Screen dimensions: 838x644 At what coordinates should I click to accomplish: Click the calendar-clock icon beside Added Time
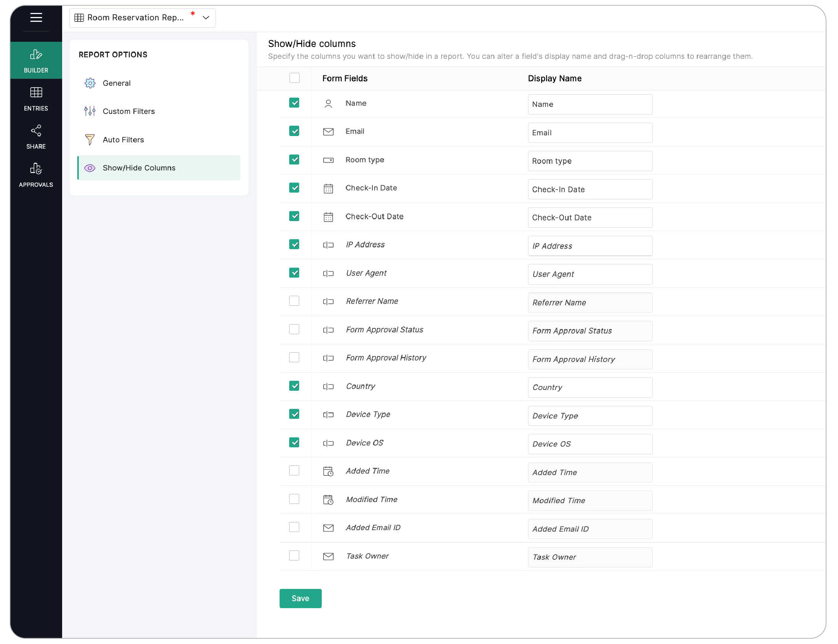(x=328, y=471)
